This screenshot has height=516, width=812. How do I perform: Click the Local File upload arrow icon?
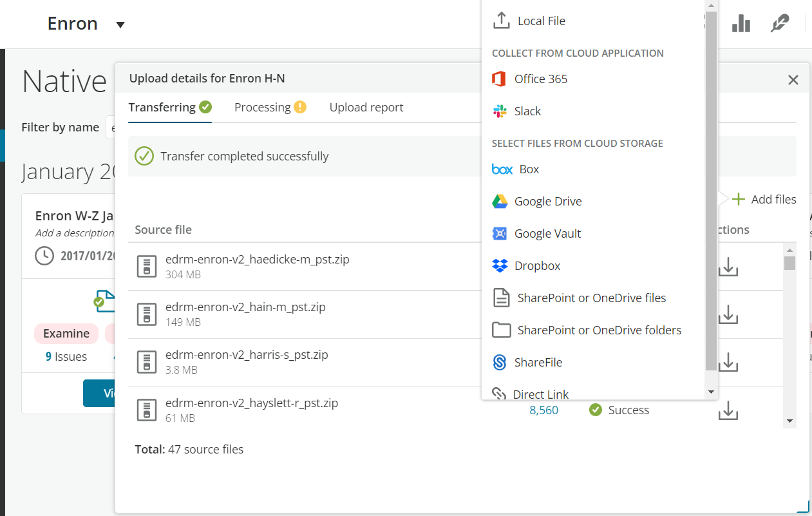click(502, 21)
